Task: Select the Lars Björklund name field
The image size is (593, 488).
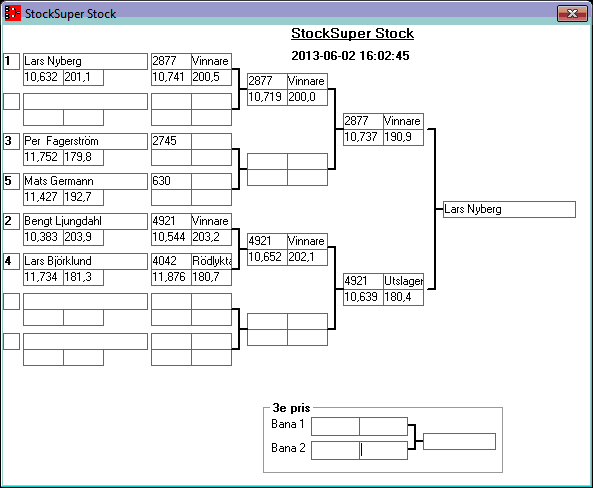Action: click(85, 261)
